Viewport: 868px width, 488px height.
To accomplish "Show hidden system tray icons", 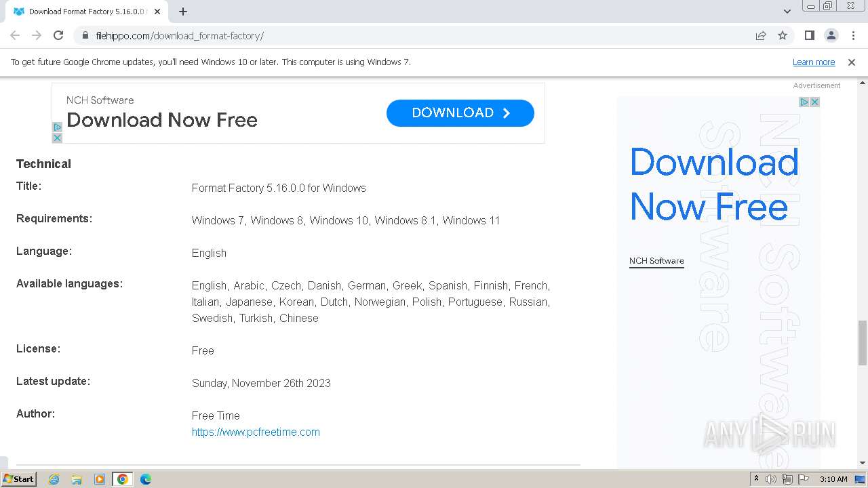I will point(756,479).
